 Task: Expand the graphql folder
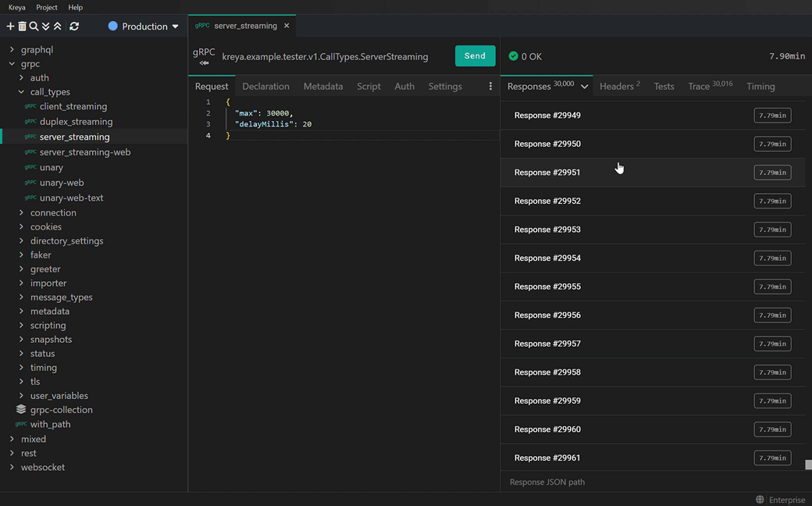tap(12, 49)
